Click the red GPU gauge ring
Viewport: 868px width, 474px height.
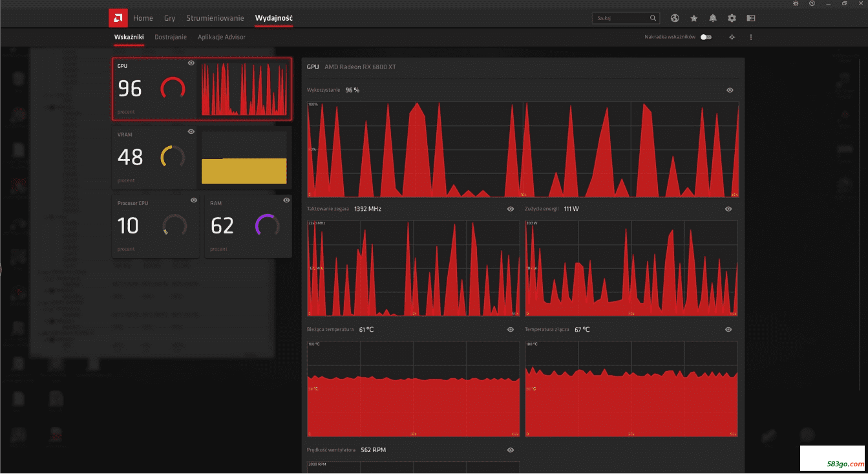coord(173,89)
